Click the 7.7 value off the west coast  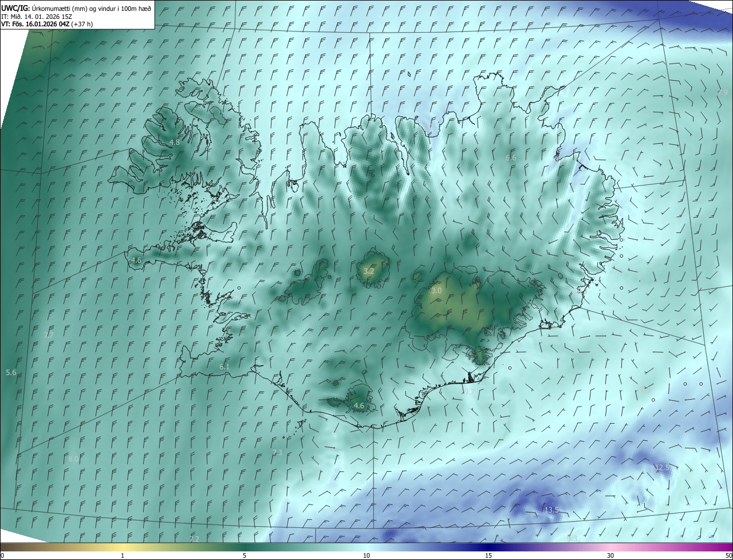click(49, 335)
